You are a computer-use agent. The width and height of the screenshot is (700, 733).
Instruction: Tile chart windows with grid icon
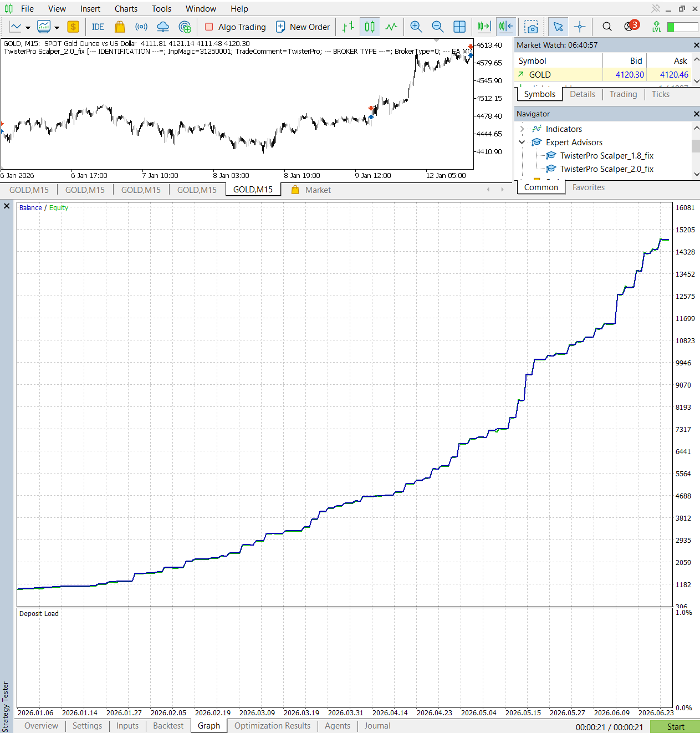pos(459,27)
